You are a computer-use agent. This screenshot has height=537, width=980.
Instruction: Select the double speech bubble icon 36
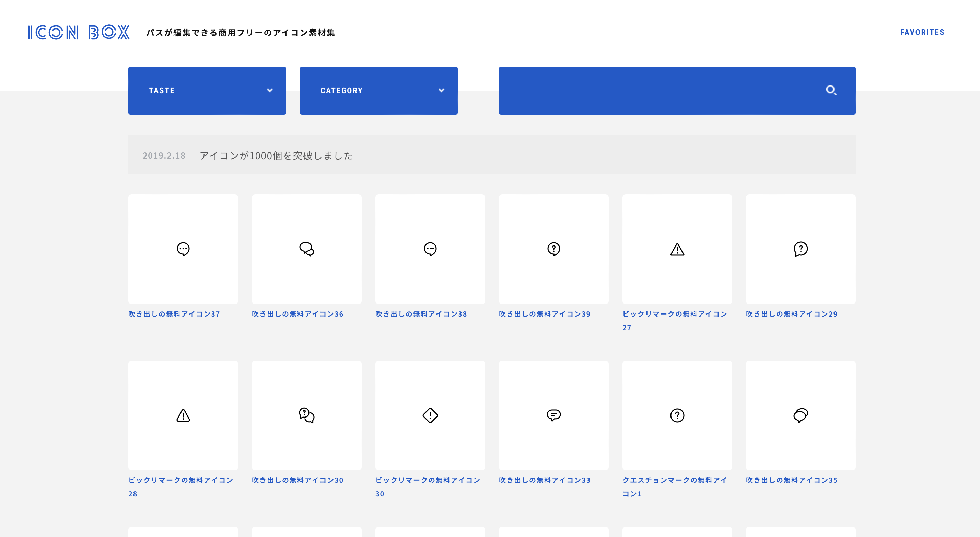pyautogui.click(x=307, y=249)
